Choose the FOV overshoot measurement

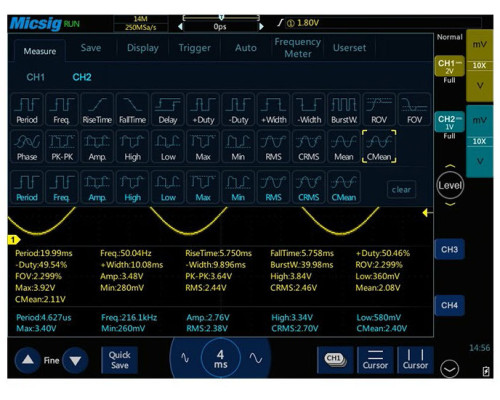[414, 110]
